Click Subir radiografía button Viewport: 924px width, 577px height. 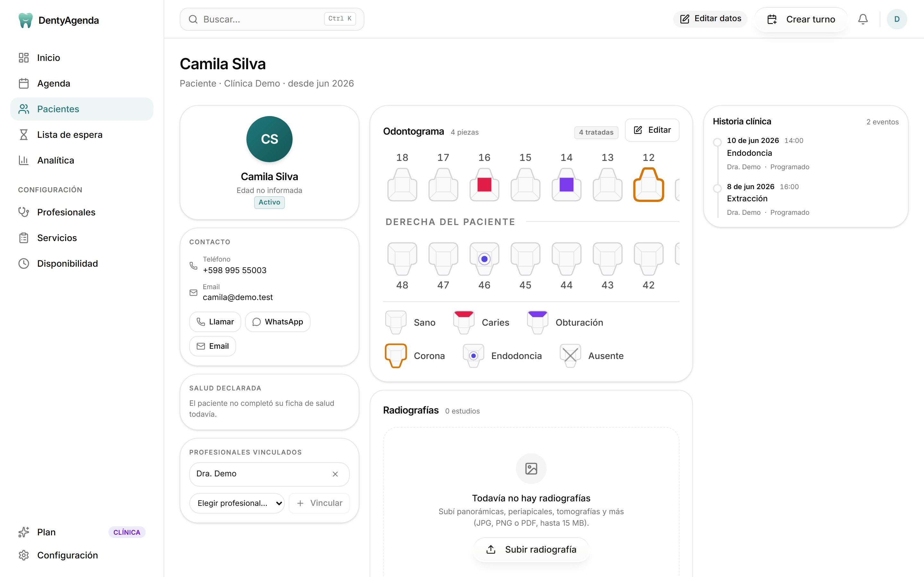point(531,549)
